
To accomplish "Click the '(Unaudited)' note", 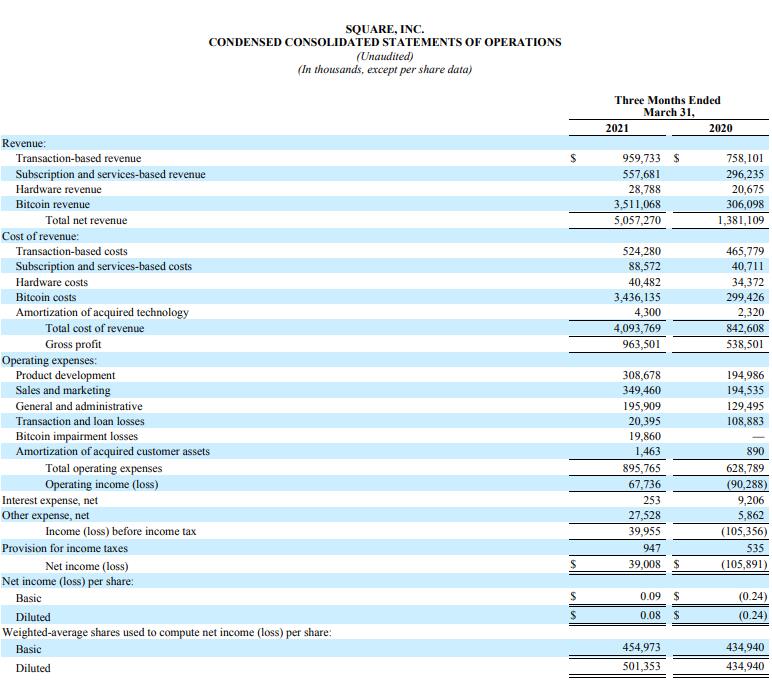I will (385, 56).
